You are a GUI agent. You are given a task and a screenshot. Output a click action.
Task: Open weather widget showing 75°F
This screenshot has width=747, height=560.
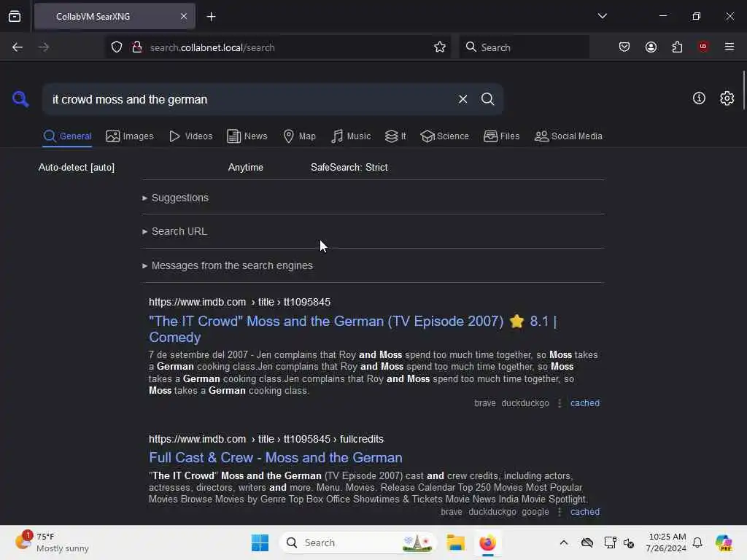52,542
